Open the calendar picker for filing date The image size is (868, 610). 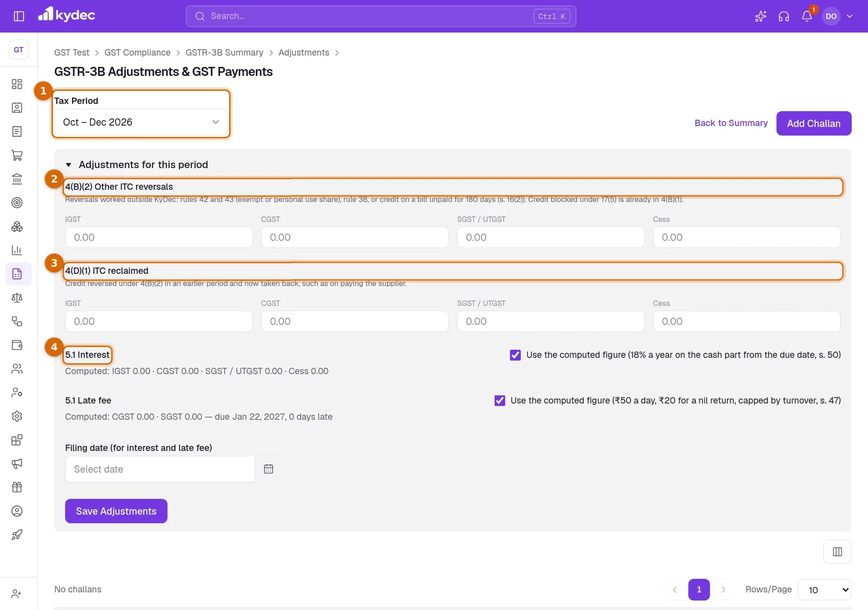click(x=268, y=469)
